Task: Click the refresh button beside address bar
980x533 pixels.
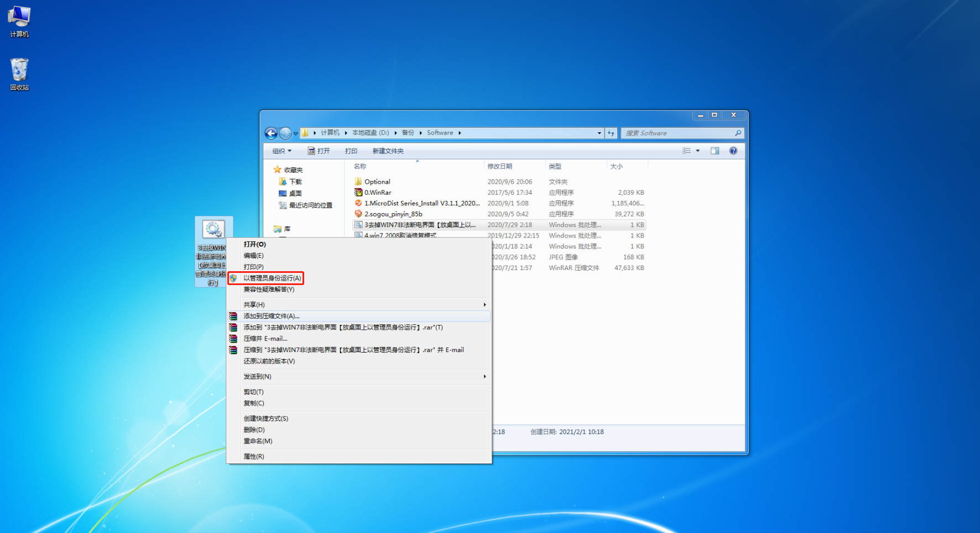Action: [x=611, y=133]
